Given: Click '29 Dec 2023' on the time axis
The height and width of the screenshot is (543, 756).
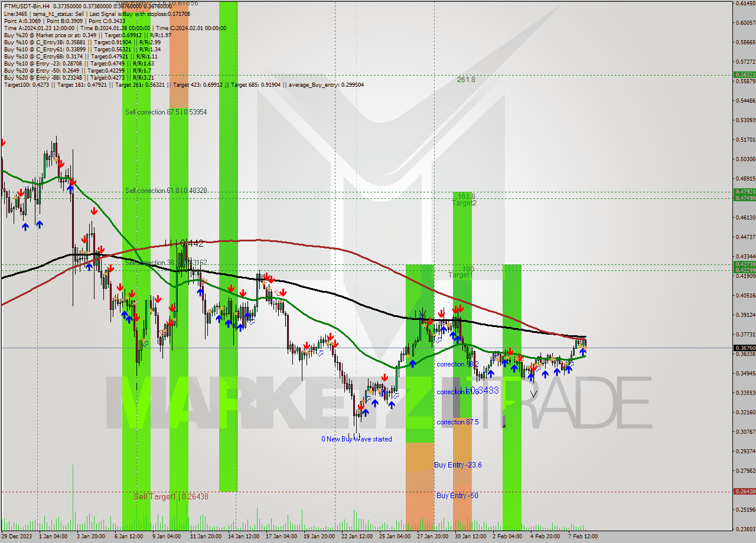Looking at the screenshot, I should coord(18,536).
